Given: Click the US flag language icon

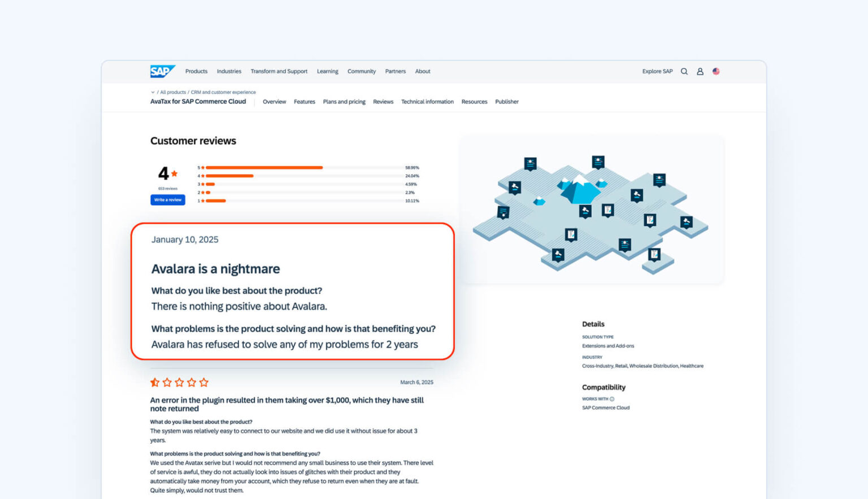Looking at the screenshot, I should (x=715, y=71).
